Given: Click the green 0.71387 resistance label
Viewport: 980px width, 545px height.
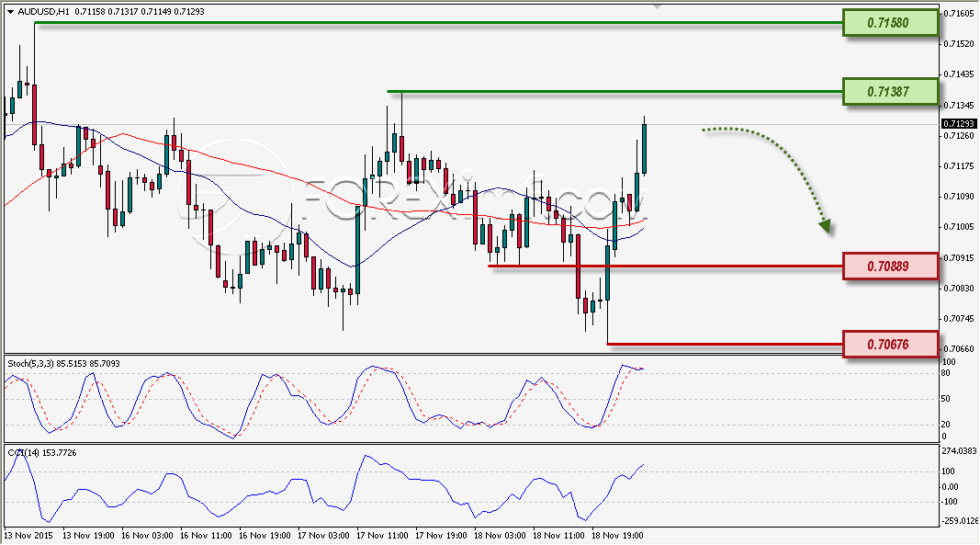Looking at the screenshot, I should [x=890, y=92].
